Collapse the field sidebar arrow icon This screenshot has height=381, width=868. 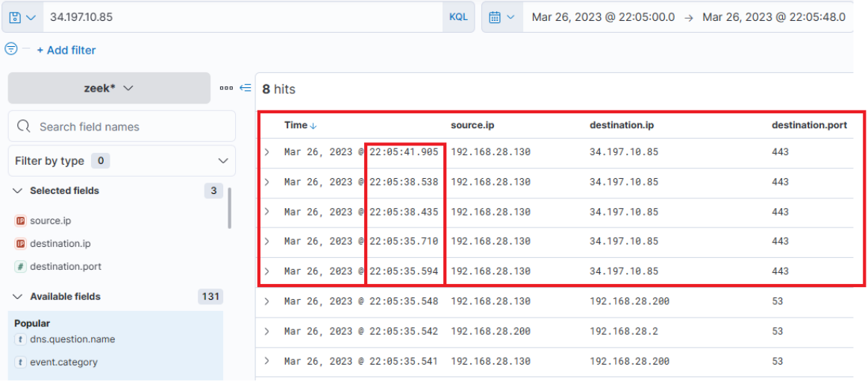[245, 88]
